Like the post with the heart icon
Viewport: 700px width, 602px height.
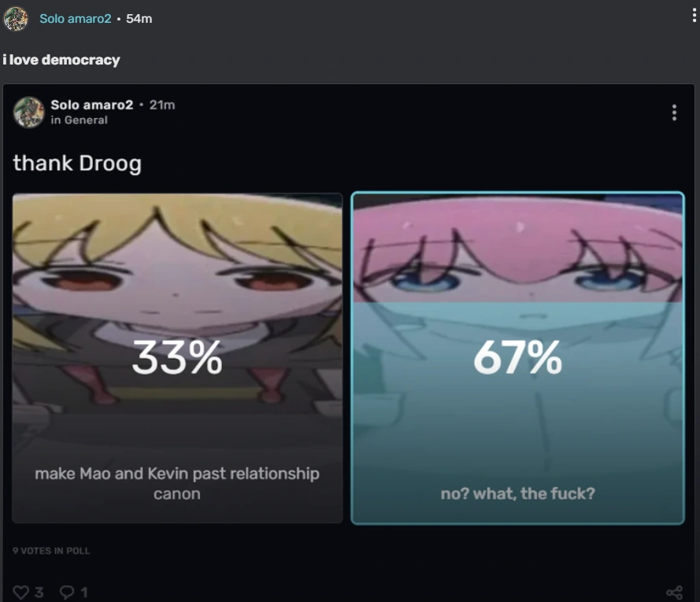(x=20, y=593)
